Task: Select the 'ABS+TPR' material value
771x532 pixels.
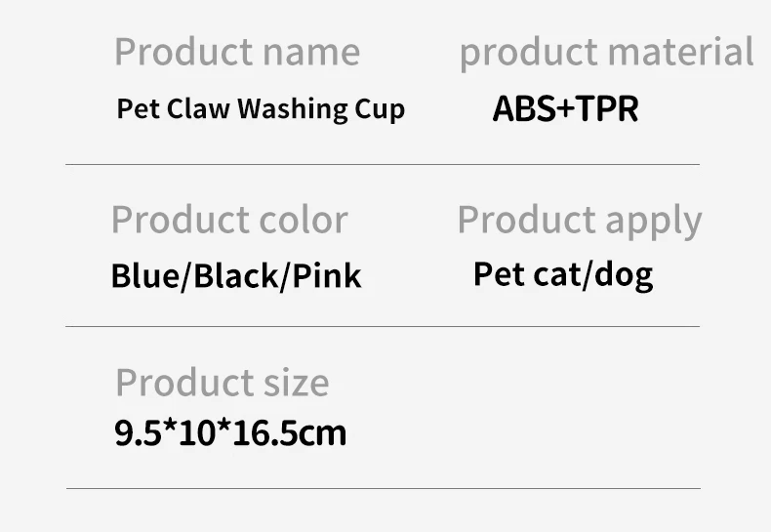Action: (565, 108)
